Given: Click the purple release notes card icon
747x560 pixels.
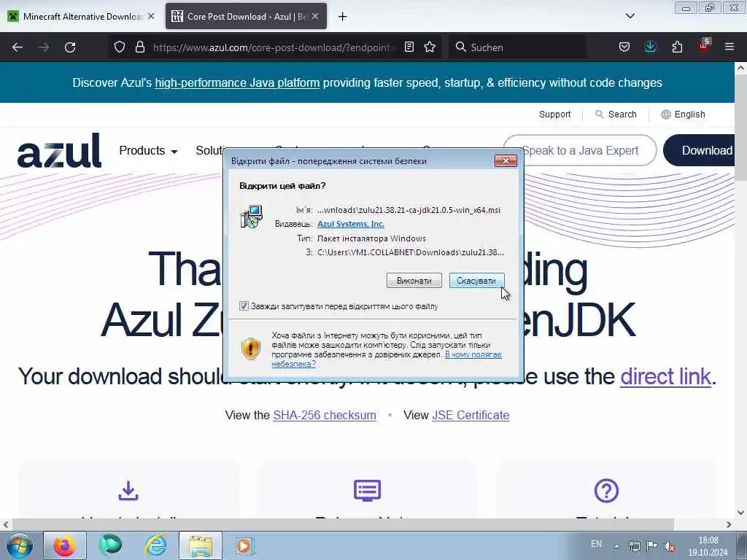Looking at the screenshot, I should coord(368,491).
